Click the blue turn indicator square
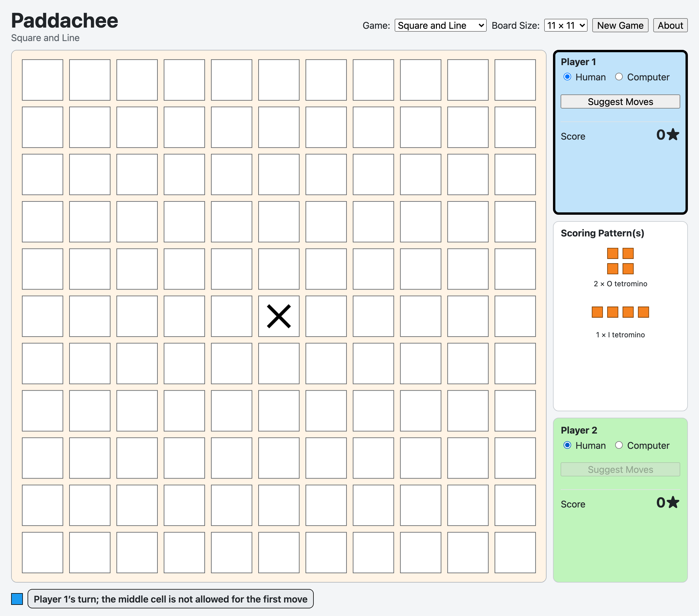 17,599
